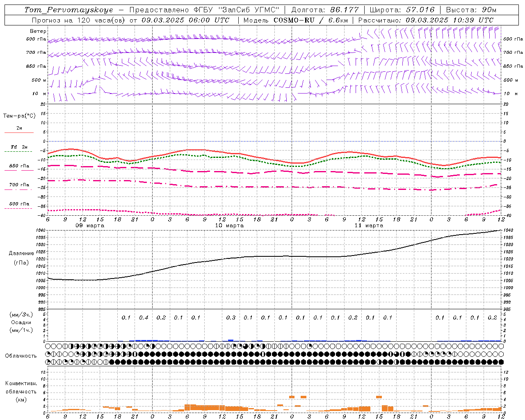Click the (мм/3ч.) precipitation unit label
The height and width of the screenshot is (420, 525).
[21, 315]
